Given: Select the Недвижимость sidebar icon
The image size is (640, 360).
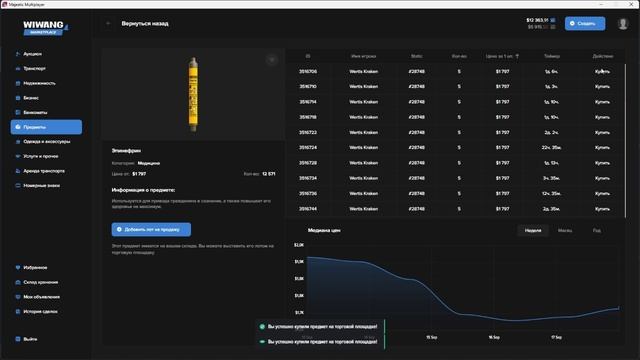Looking at the screenshot, I should tap(18, 83).
